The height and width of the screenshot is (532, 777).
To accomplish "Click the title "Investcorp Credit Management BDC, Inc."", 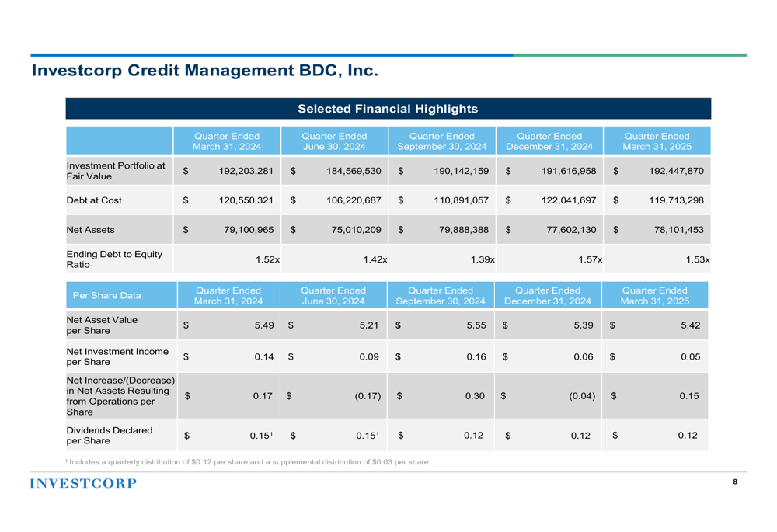I will [x=204, y=71].
